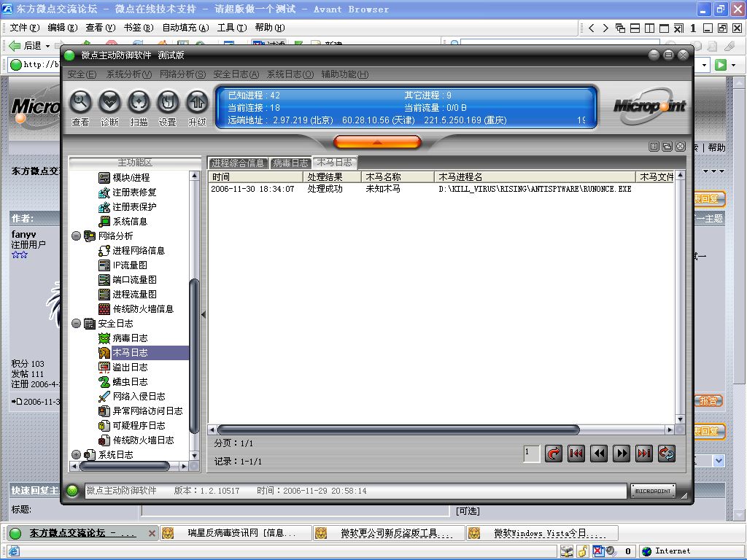The width and height of the screenshot is (747, 560).
Task: Expand the 系统日志 tree node
Action: pos(76,455)
